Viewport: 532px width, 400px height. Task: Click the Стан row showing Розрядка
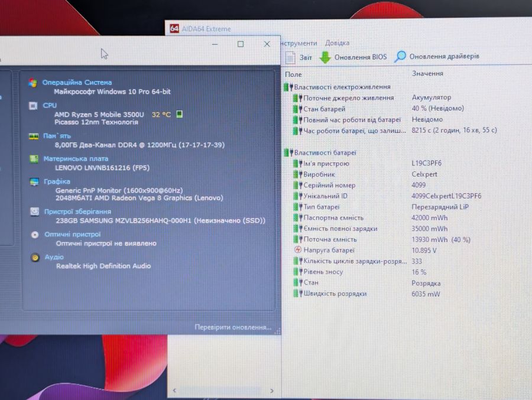coord(367,282)
